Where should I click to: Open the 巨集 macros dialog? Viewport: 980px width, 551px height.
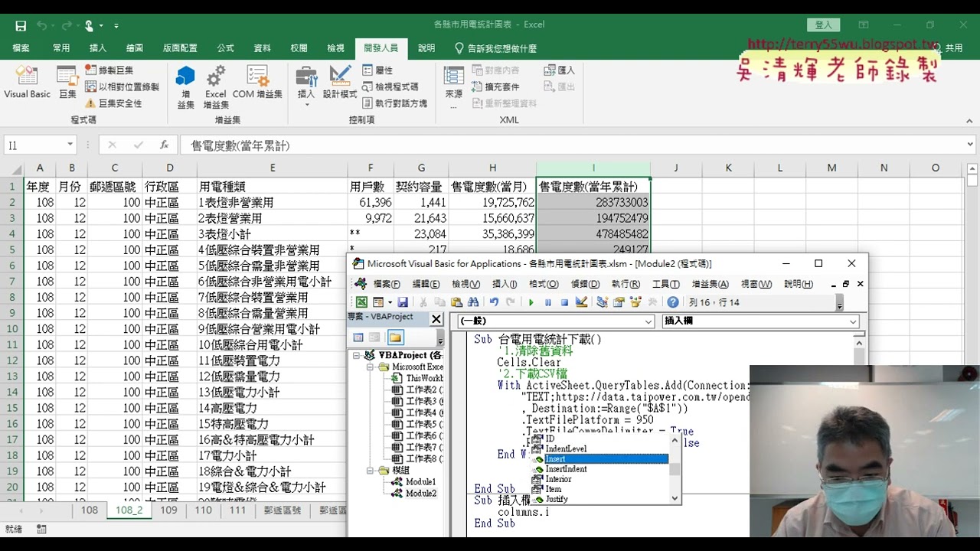pos(67,83)
